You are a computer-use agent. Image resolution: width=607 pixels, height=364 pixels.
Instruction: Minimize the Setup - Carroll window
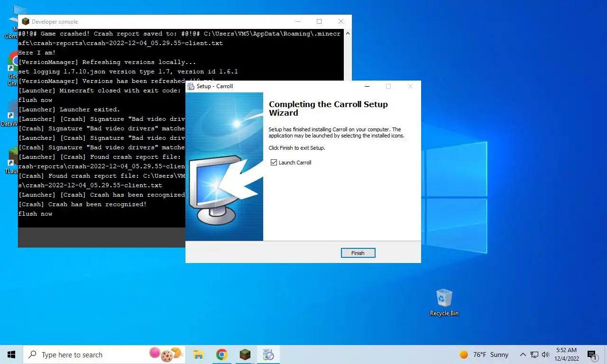[367, 86]
